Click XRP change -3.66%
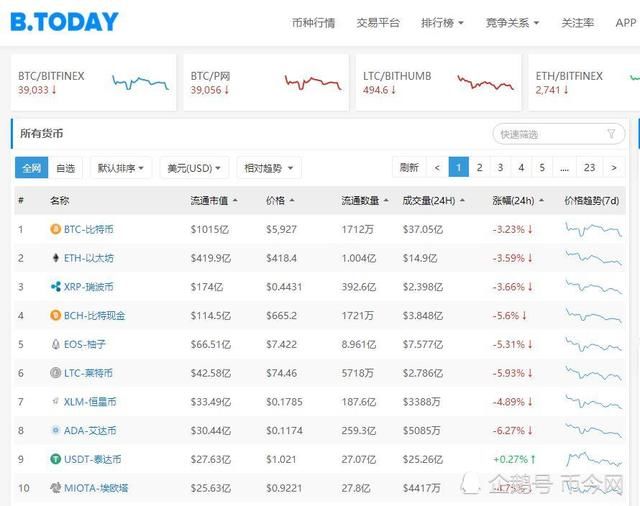The image size is (640, 506). tap(513, 287)
